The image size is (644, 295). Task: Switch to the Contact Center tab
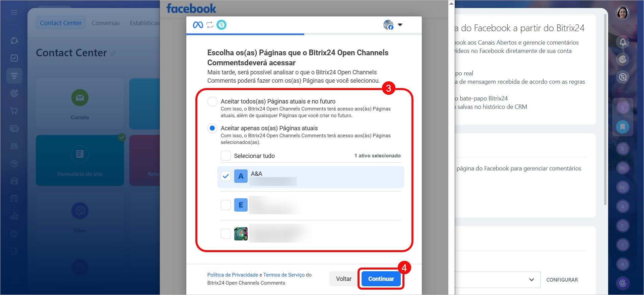(x=61, y=23)
